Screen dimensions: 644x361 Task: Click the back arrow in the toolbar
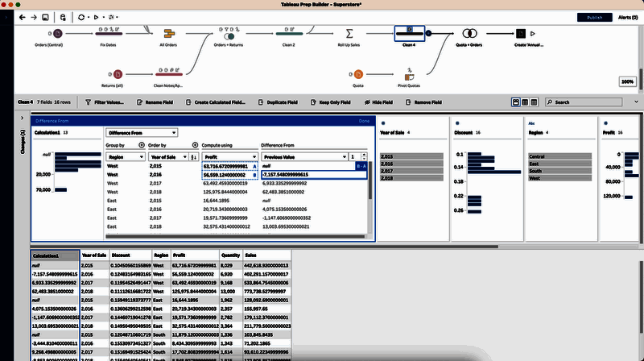[x=21, y=17]
